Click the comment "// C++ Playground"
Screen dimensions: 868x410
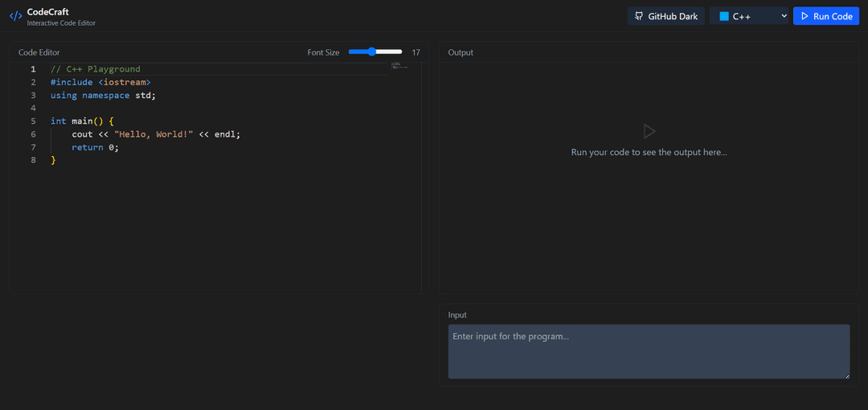coord(95,69)
